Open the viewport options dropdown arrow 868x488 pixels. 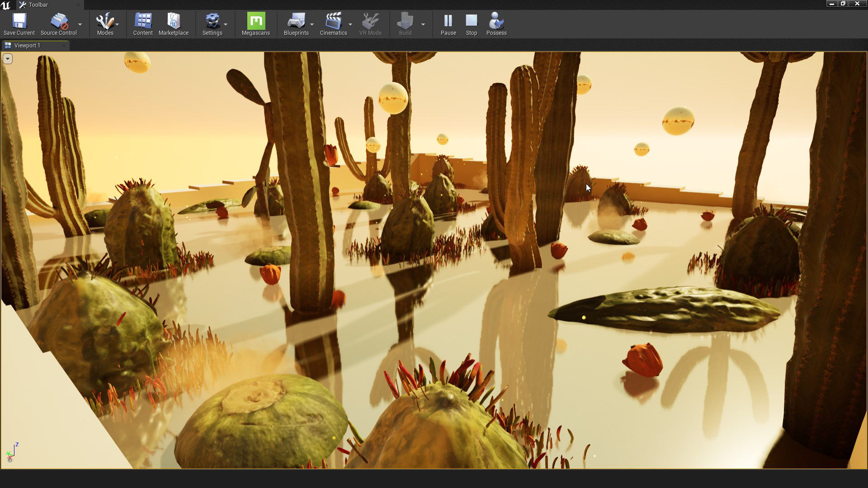(x=8, y=59)
